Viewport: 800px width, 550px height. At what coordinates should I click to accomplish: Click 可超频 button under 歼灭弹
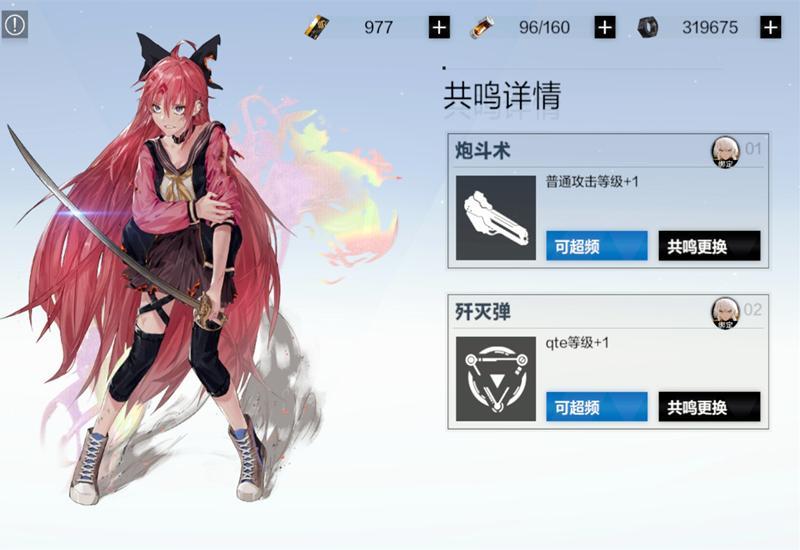tap(597, 407)
